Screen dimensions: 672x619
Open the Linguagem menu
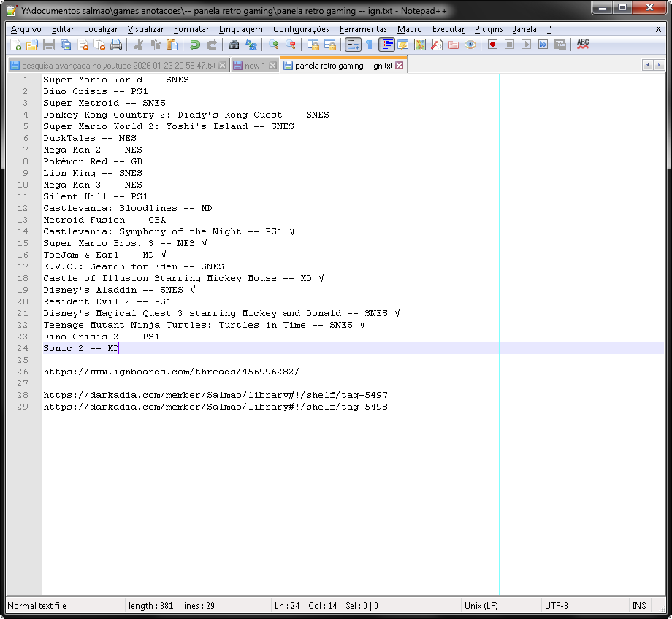coord(241,29)
